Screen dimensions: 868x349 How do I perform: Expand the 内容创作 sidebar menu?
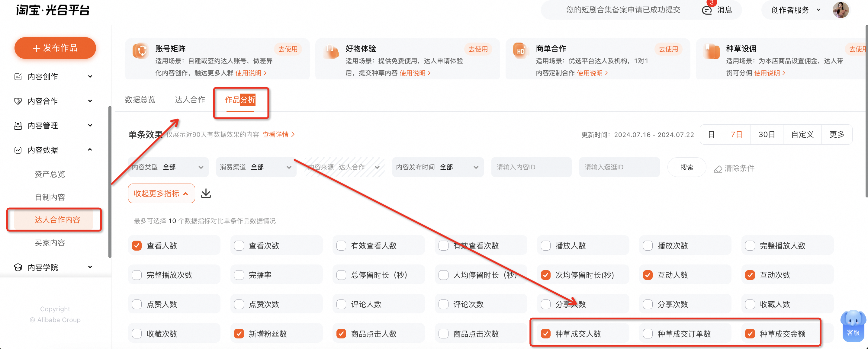point(90,76)
